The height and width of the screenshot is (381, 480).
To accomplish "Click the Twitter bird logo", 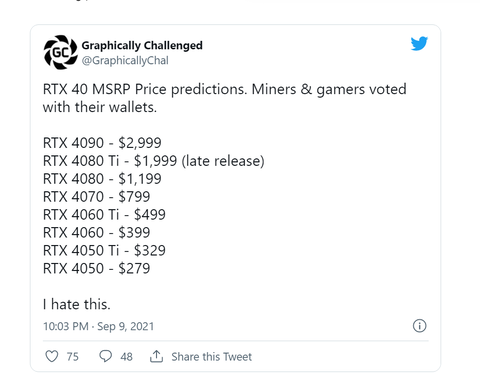I will click(x=419, y=44).
